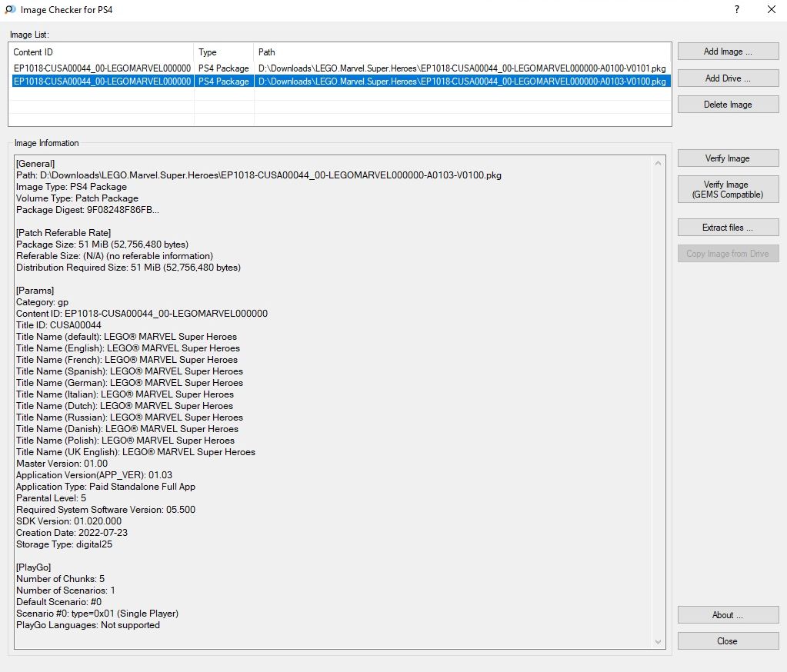
Task: Click the SDK Version: 01.020.000 line
Action: click(x=68, y=521)
